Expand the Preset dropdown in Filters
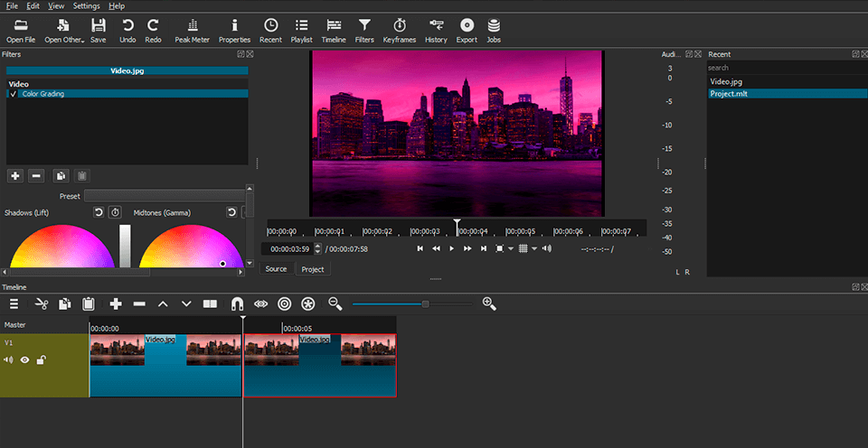This screenshot has width=868, height=448. pos(165,196)
